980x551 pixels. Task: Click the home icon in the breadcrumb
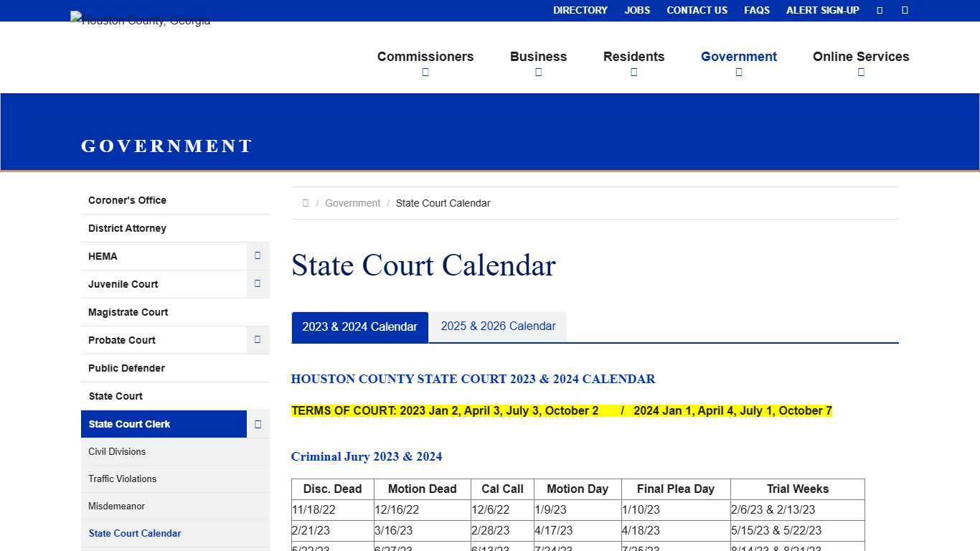point(306,203)
